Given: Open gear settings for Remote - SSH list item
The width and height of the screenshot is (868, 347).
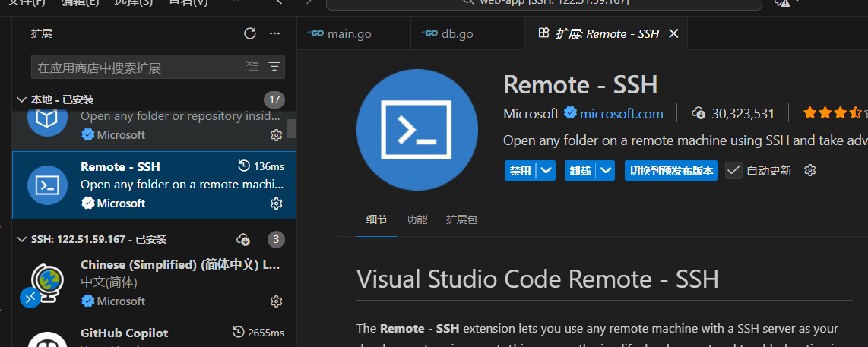Looking at the screenshot, I should 276,203.
